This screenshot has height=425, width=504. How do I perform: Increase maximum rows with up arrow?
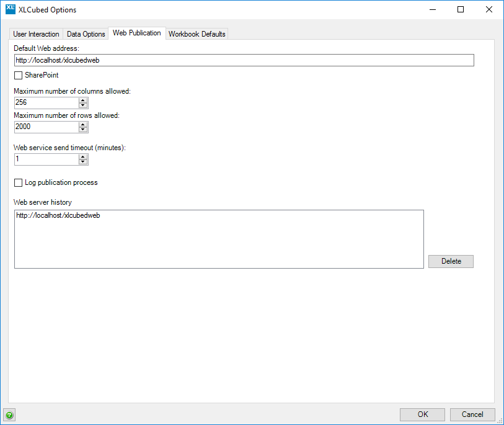tap(83, 125)
